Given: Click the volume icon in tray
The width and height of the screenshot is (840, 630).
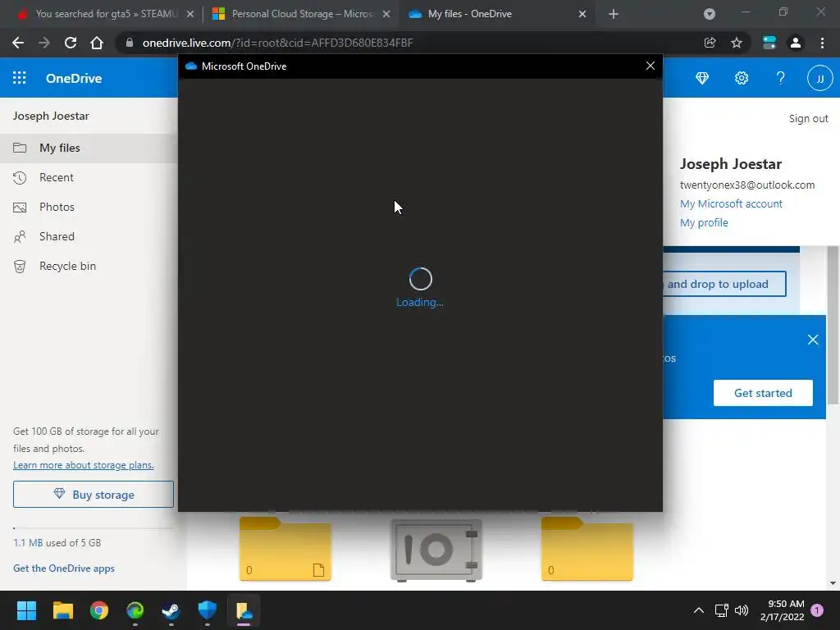Looking at the screenshot, I should pyautogui.click(x=742, y=610).
